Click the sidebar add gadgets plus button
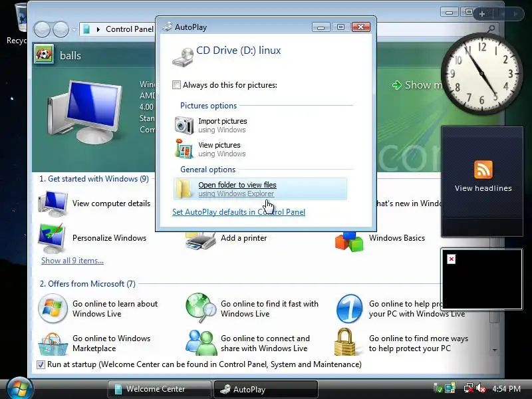 (x=481, y=14)
